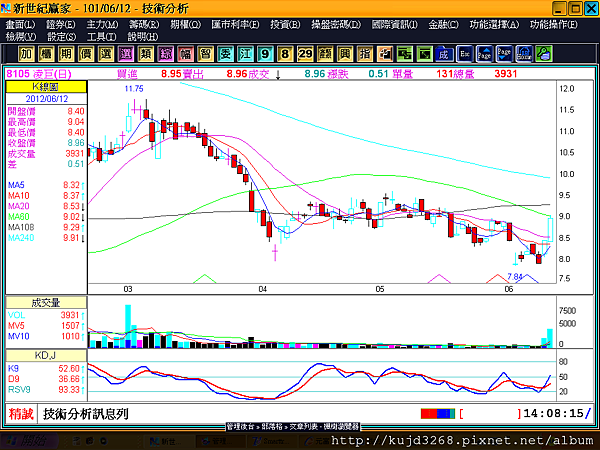Click the green split-window toolbar icon
600x450 pixels.
pyautogui.click(x=404, y=54)
